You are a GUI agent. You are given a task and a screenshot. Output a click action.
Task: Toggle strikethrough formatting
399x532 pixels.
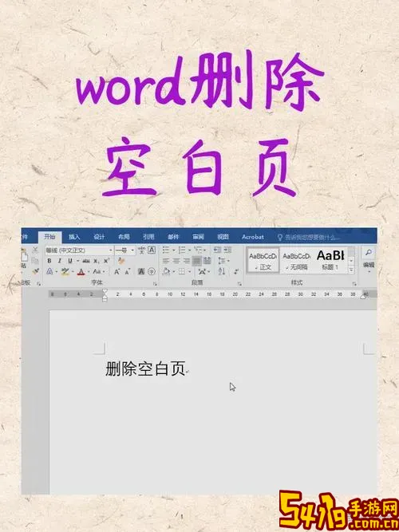[x=86, y=261]
